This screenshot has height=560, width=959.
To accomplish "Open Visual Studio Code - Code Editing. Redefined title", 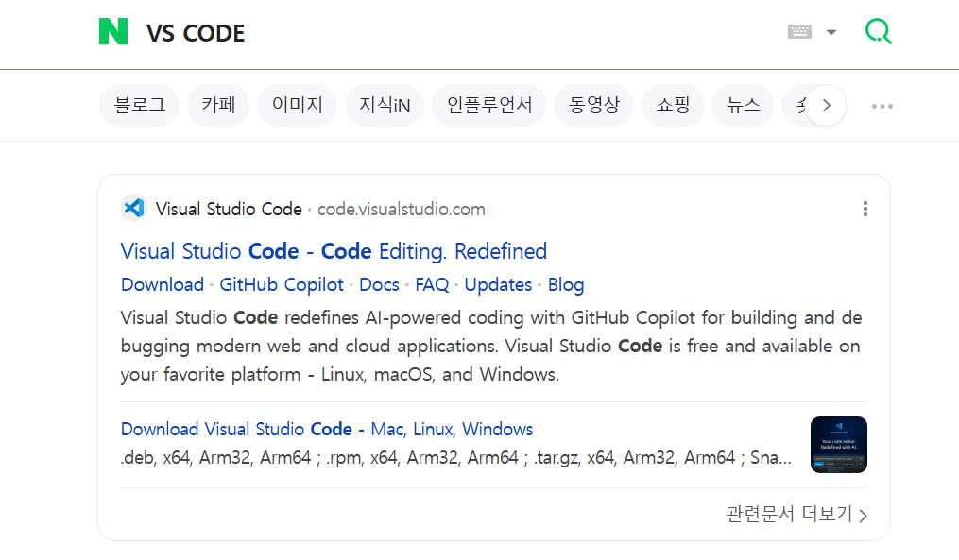I will [x=334, y=251].
